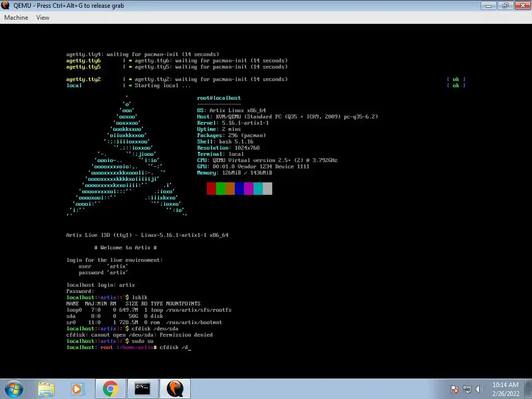532x399 pixels.
Task: Click the 'Resolution: 1024x768' line
Action: click(x=229, y=148)
